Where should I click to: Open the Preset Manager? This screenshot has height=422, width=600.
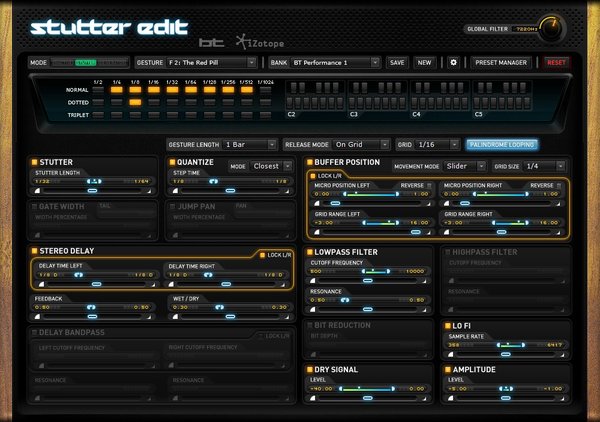[x=501, y=62]
